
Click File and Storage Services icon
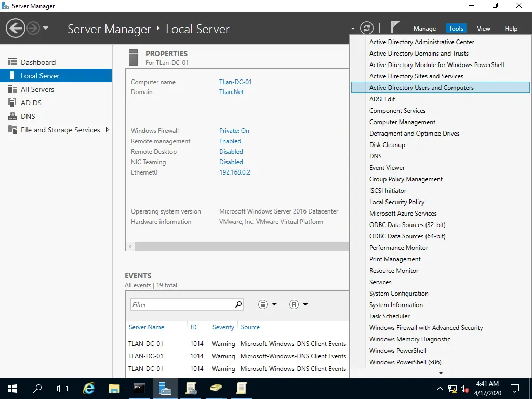(12, 129)
